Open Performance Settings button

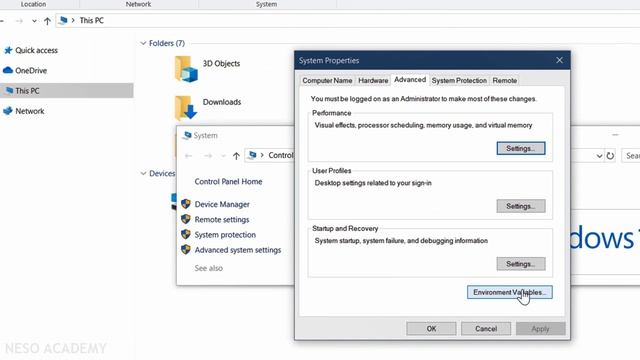point(521,148)
